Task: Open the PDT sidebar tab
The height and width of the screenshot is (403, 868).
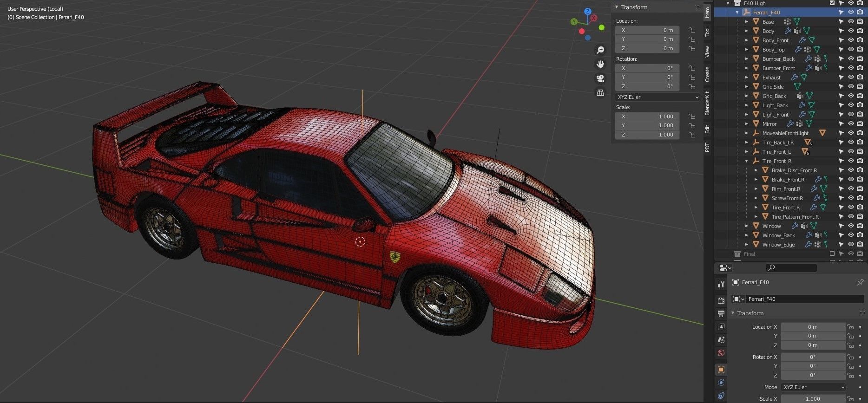Action: [707, 147]
